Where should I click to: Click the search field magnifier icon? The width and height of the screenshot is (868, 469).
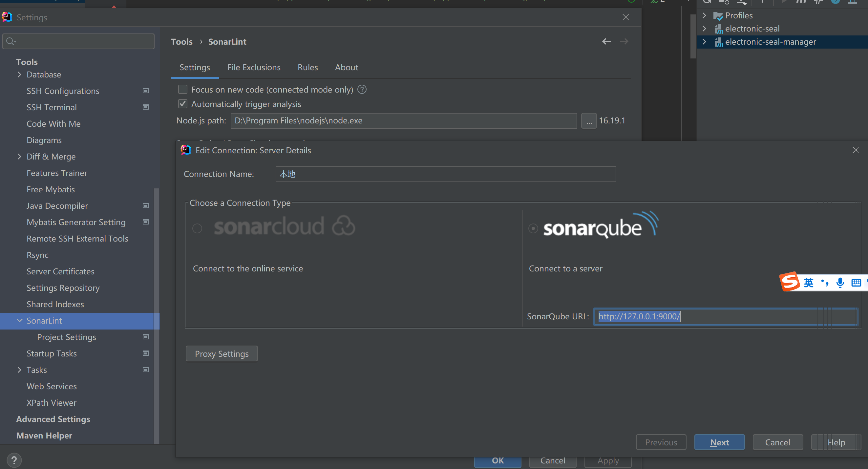pyautogui.click(x=11, y=41)
